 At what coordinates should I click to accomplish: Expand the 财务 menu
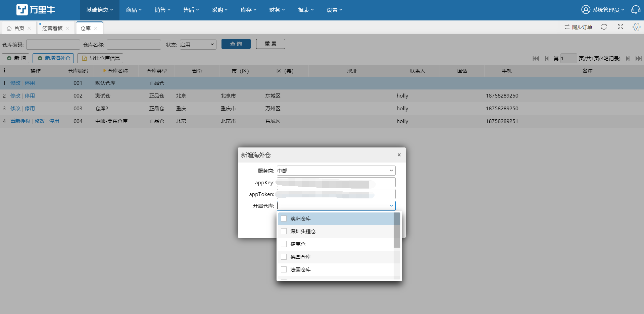coord(277,10)
